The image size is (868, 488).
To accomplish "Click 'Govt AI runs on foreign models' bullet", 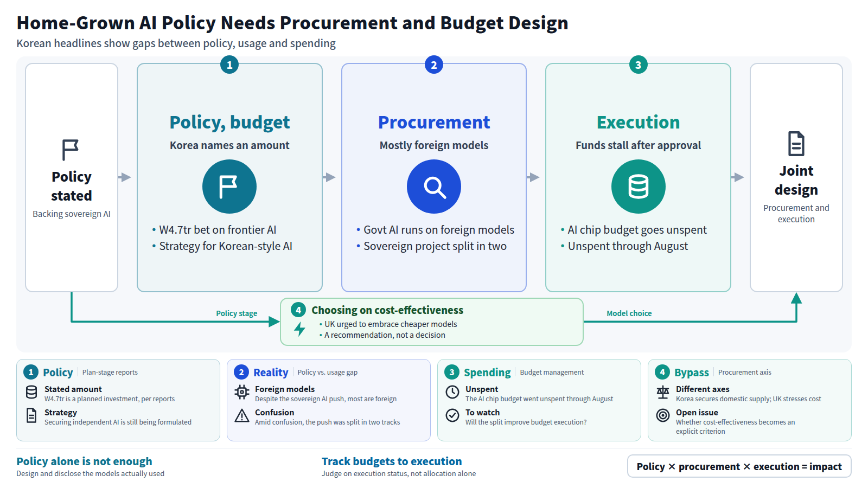I will pos(439,230).
